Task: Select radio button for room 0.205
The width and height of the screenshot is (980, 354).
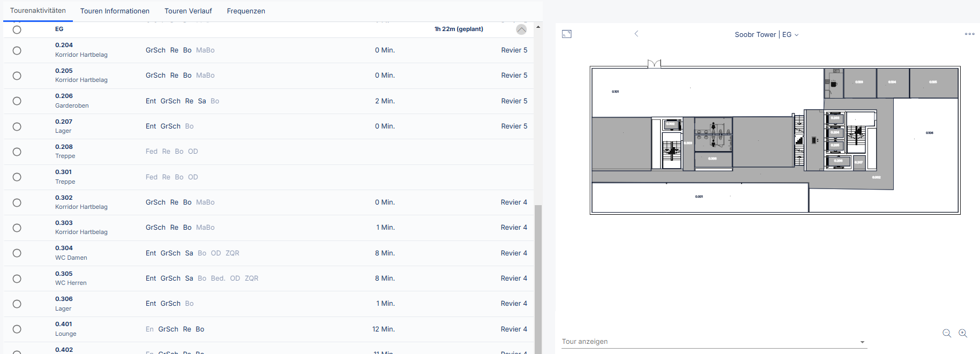Action: pos(17,76)
